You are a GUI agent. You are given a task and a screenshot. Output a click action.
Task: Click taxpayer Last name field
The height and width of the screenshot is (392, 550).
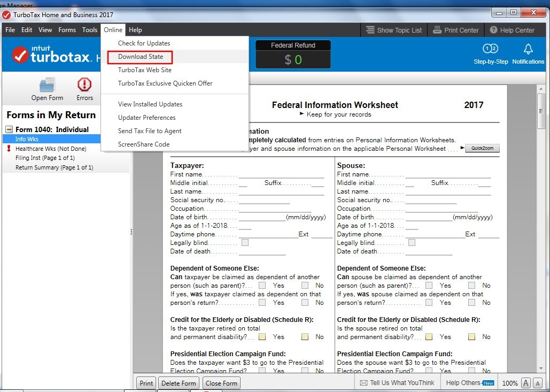(281, 191)
